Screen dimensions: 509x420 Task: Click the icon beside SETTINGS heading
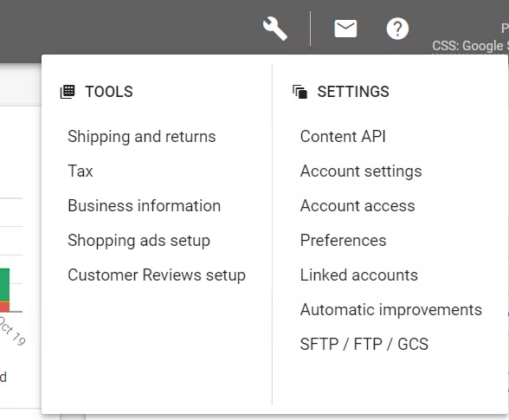click(300, 92)
